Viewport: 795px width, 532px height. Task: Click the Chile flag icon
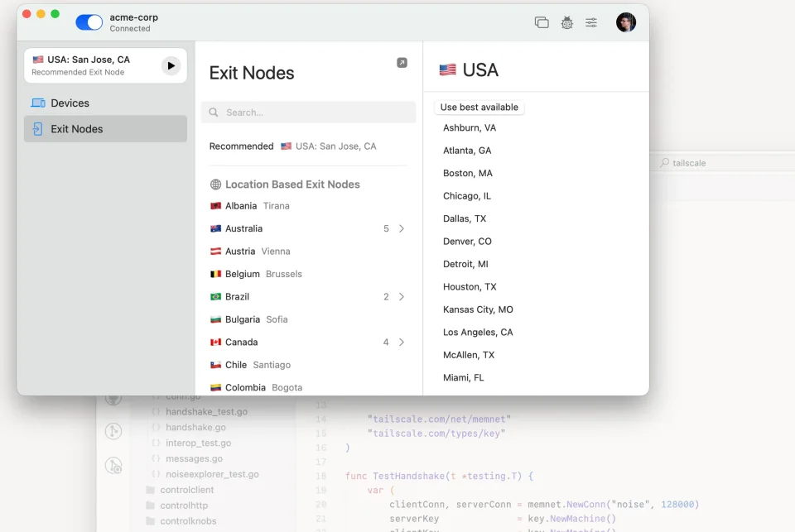[215, 365]
